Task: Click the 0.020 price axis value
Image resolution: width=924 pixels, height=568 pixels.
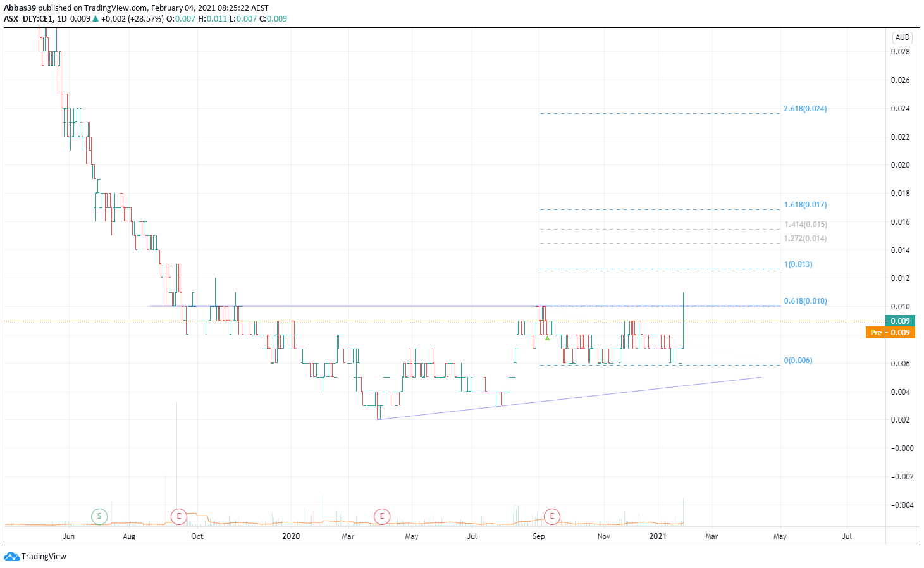Action: click(901, 165)
